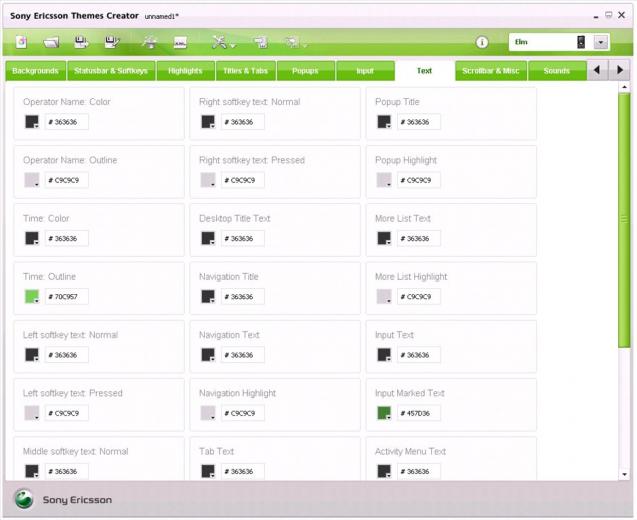
Task: Click the 'Navigation Highlight' label
Action: click(x=237, y=393)
